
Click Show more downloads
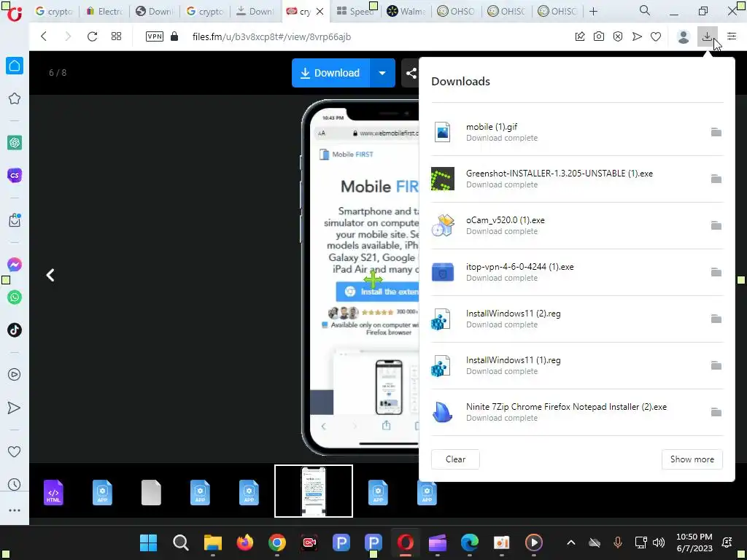(692, 459)
